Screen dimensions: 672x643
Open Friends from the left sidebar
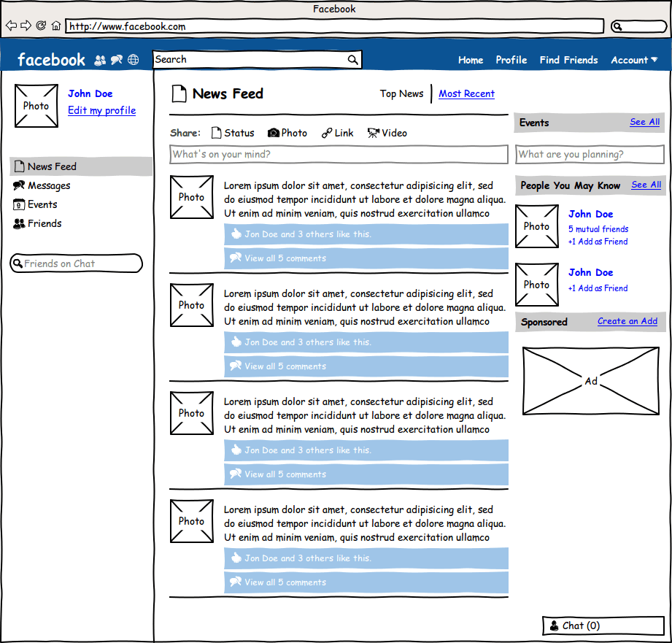[43, 223]
